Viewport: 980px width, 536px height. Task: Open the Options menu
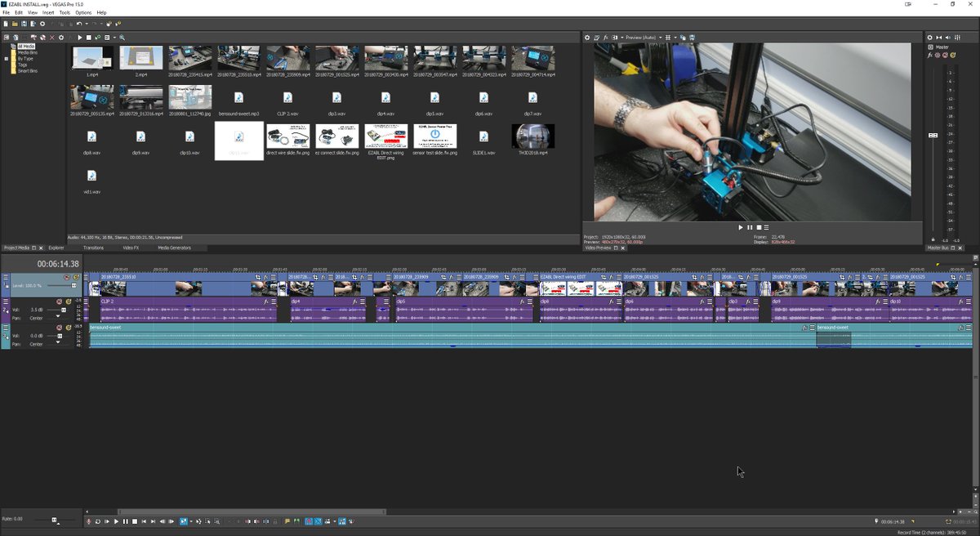tap(83, 12)
